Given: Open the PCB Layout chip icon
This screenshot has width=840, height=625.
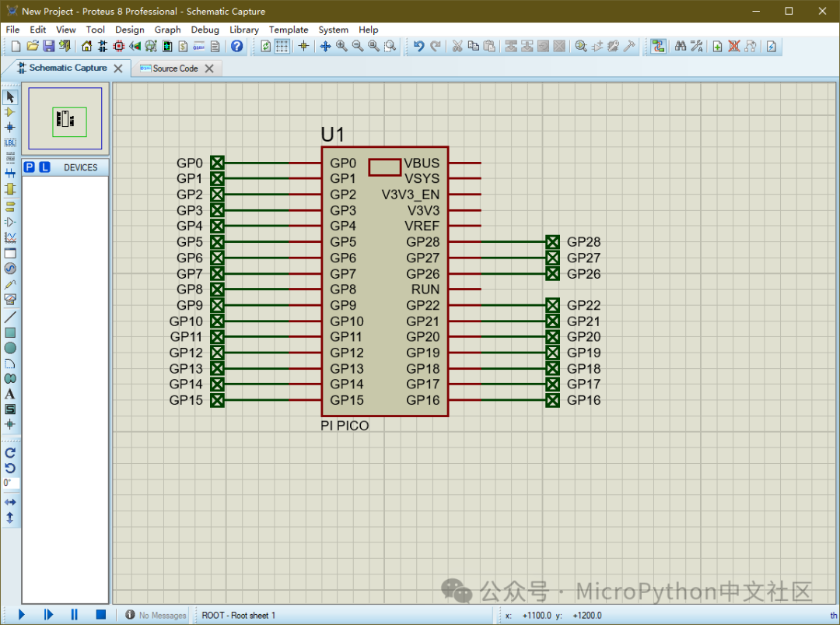Looking at the screenshot, I should coord(119,47).
